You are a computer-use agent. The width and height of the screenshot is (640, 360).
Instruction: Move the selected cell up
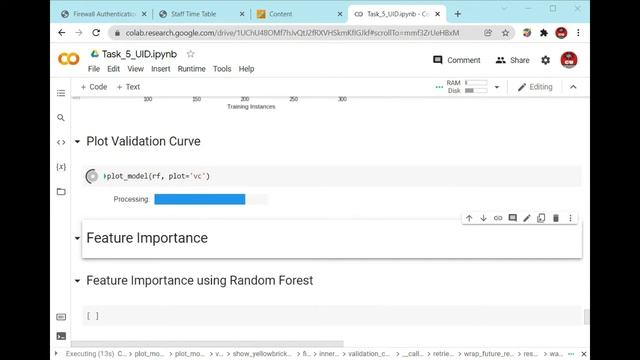click(469, 218)
